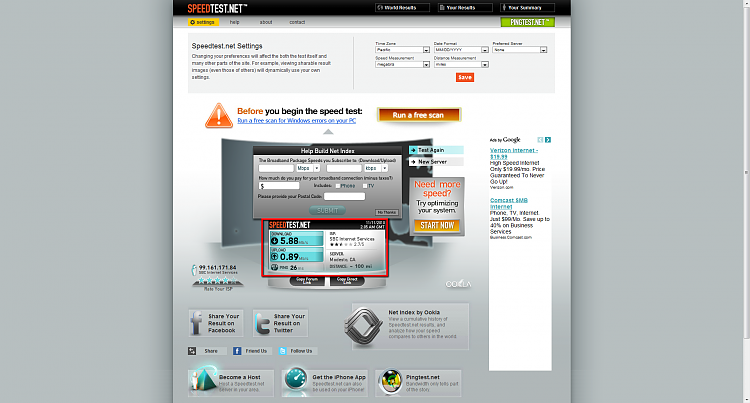Click the ping icon beside 26 ms
Screen dimensions: 750x403
(275, 268)
